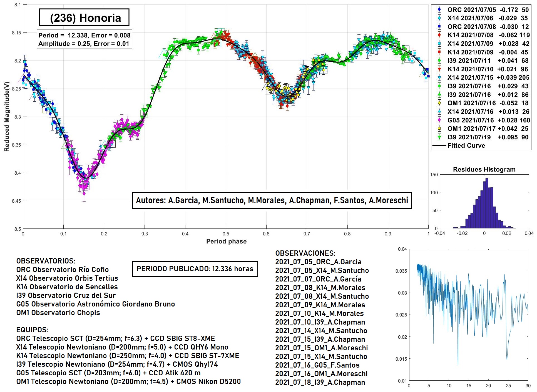Click the 'K14 Telescopio Newtoniano ... ST-7XME' line

[128, 356]
